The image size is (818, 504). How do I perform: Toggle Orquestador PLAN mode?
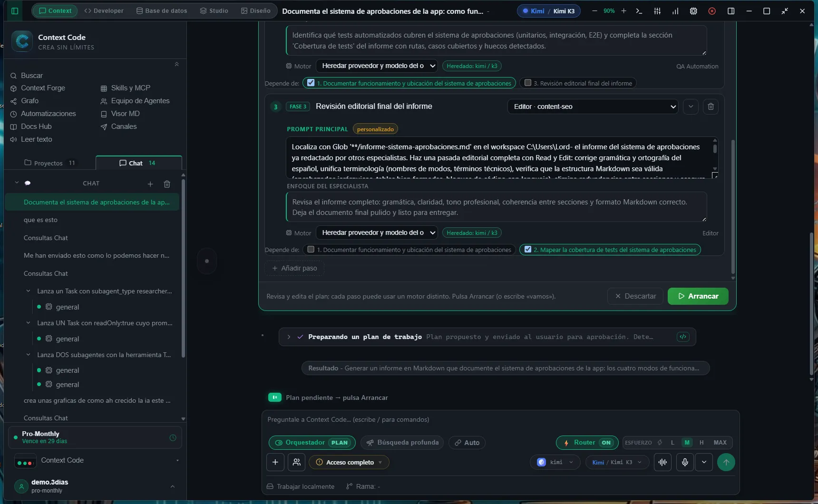tap(312, 443)
